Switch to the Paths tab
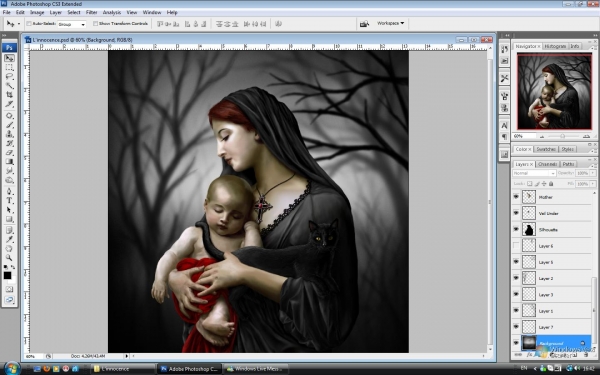Image resolution: width=600 pixels, height=375 pixels. pos(568,164)
